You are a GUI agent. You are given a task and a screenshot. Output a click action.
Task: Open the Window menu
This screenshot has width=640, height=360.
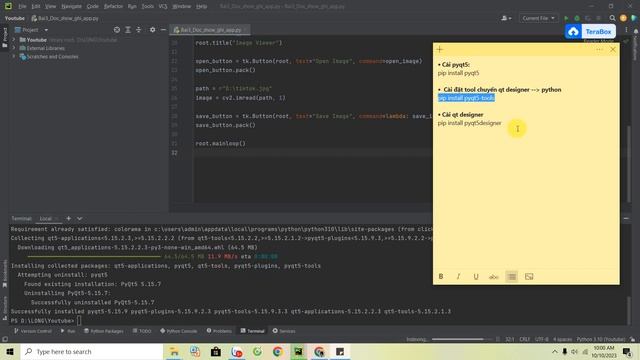(x=182, y=6)
